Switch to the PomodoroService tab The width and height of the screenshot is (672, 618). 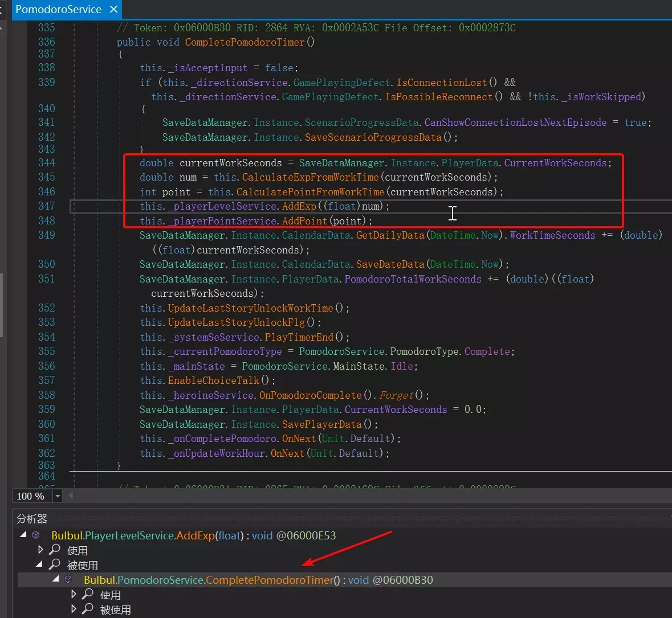[x=58, y=9]
